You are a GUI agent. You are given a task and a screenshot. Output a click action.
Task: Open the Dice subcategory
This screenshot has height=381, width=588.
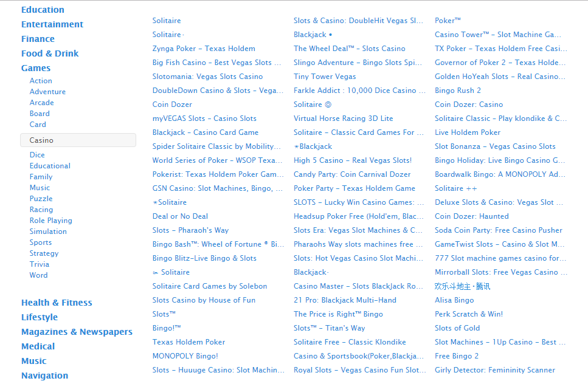(37, 155)
